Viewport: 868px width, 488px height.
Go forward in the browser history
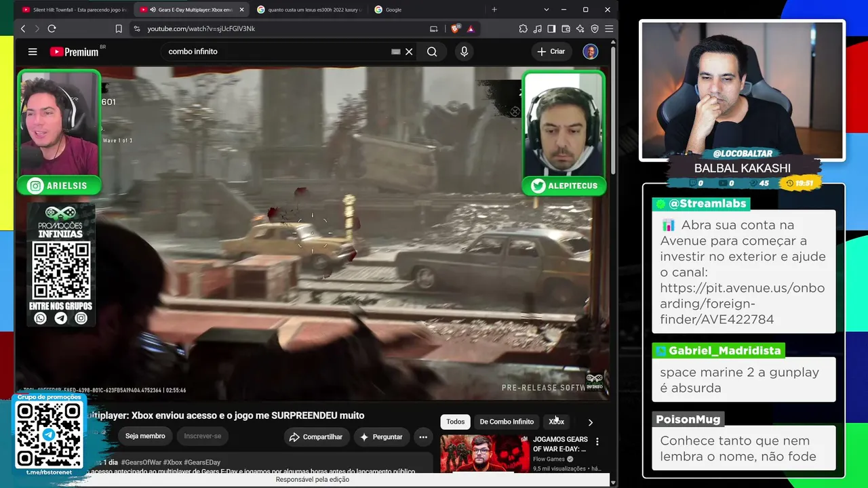coord(37,28)
